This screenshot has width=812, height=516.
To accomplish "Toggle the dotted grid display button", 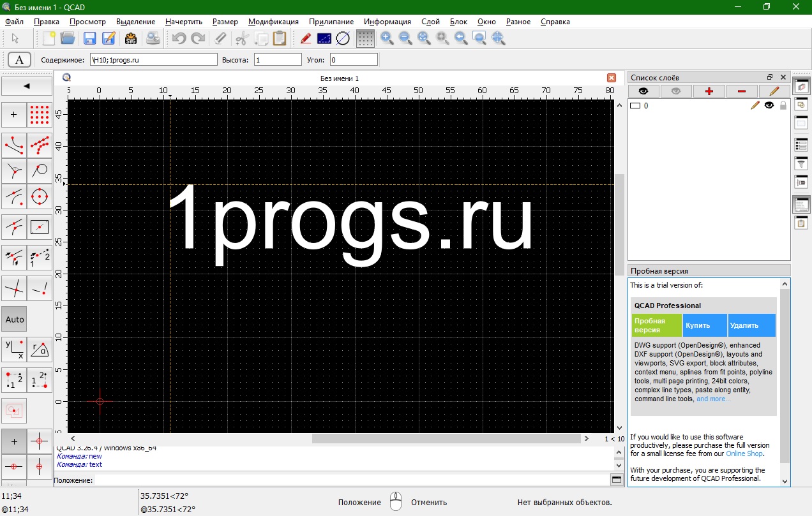I will click(365, 38).
